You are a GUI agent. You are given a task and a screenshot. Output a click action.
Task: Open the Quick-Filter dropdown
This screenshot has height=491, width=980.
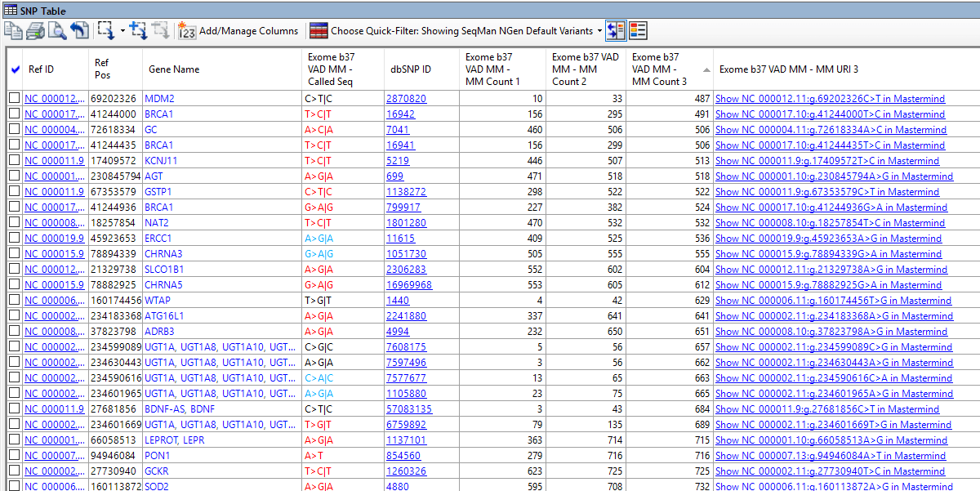pyautogui.click(x=601, y=30)
